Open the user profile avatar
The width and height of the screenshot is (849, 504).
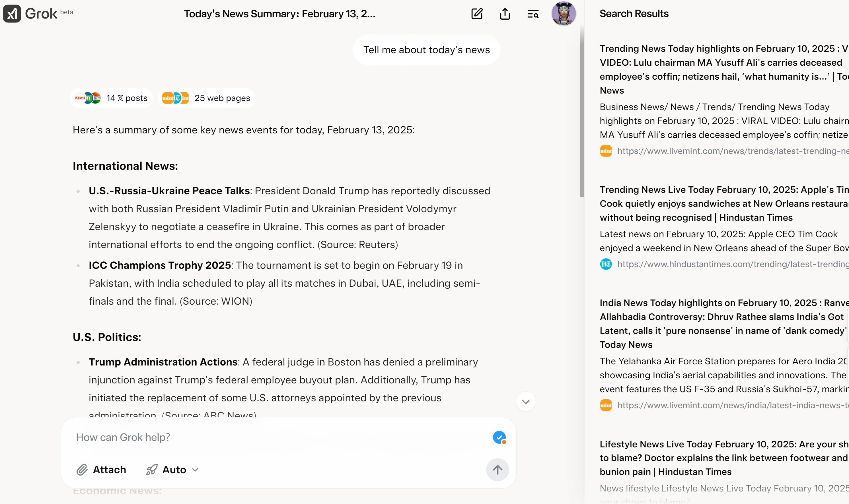click(563, 14)
